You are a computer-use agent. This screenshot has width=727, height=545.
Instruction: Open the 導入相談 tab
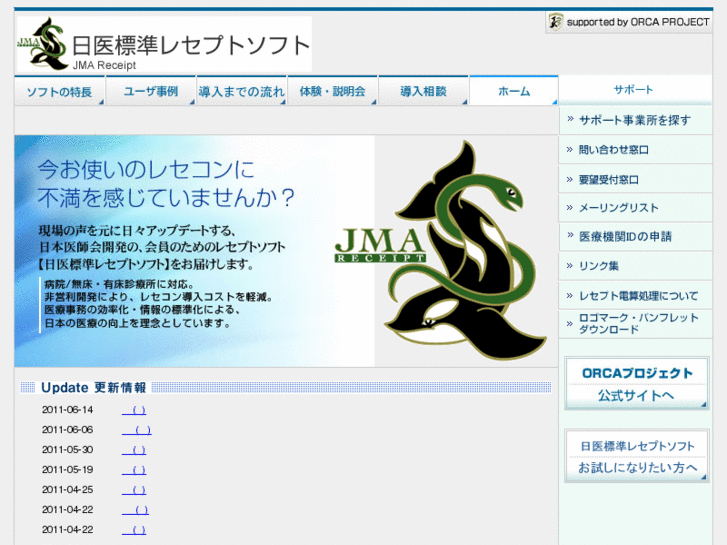[x=423, y=91]
